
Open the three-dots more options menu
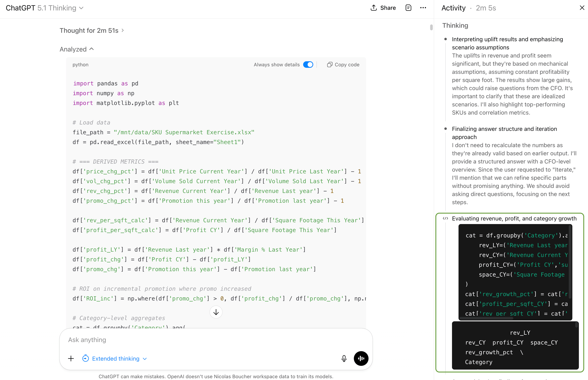(423, 8)
